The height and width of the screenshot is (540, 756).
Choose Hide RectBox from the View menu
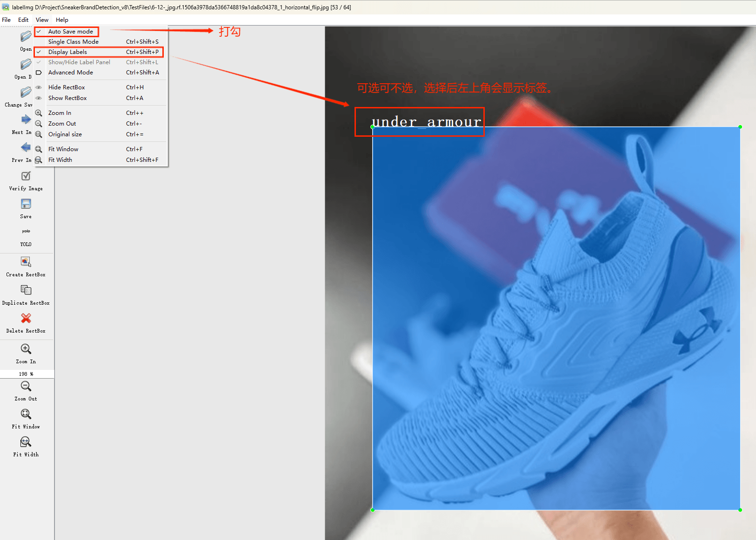(x=101, y=87)
